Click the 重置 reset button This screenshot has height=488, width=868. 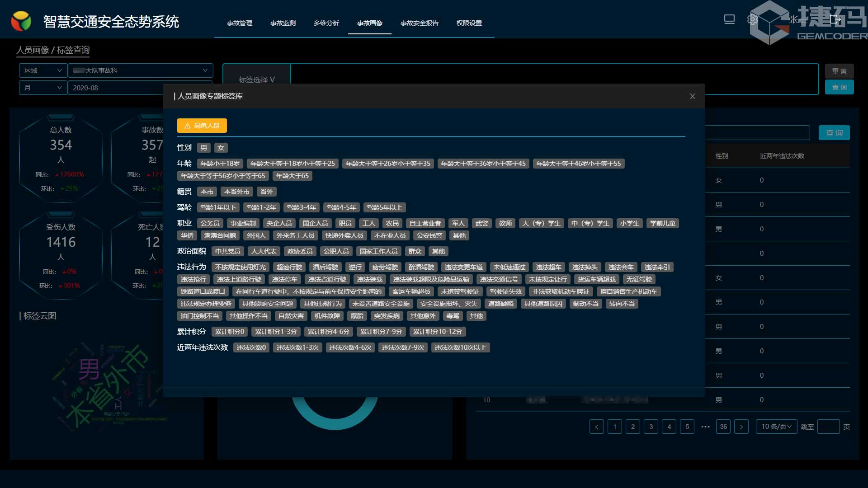839,71
